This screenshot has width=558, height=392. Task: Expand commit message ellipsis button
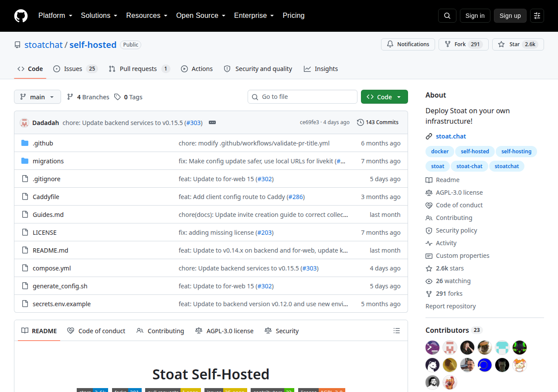coord(212,122)
